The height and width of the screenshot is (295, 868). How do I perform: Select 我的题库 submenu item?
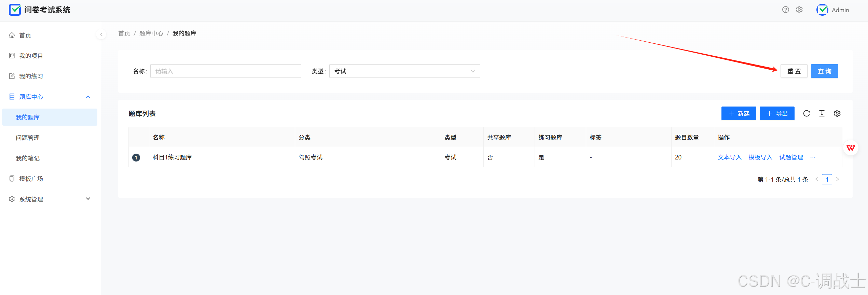pyautogui.click(x=50, y=117)
